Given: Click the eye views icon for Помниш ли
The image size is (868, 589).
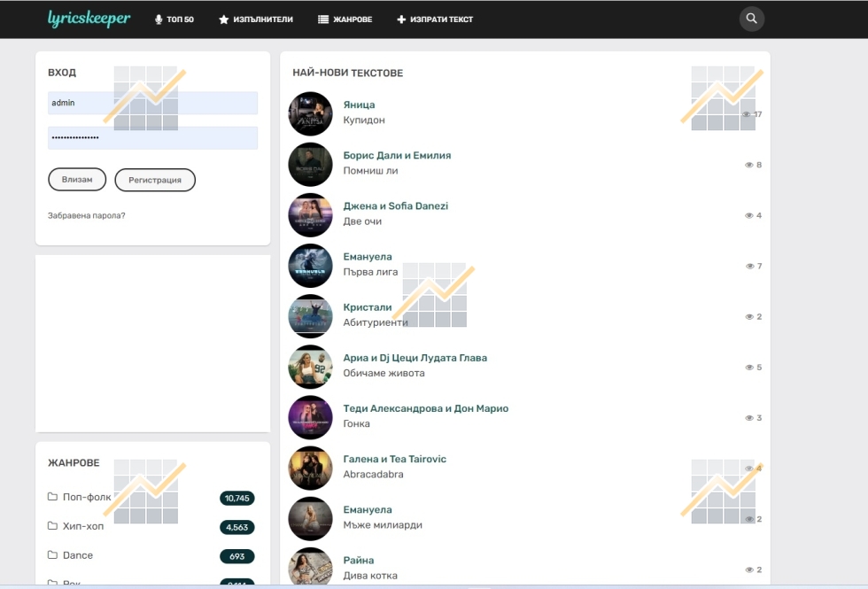Looking at the screenshot, I should point(748,165).
